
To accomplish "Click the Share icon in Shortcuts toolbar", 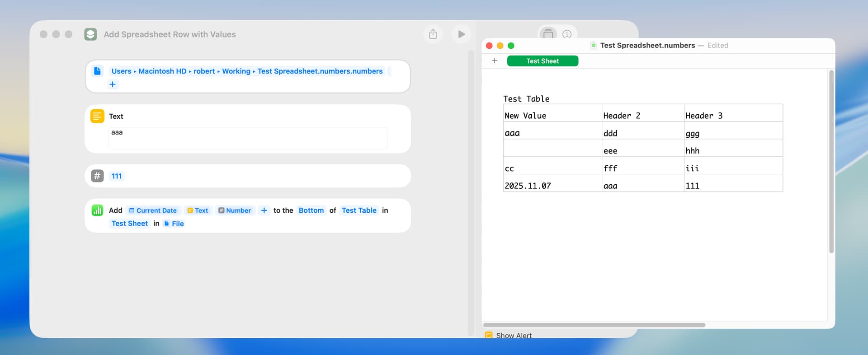I will pos(433,34).
